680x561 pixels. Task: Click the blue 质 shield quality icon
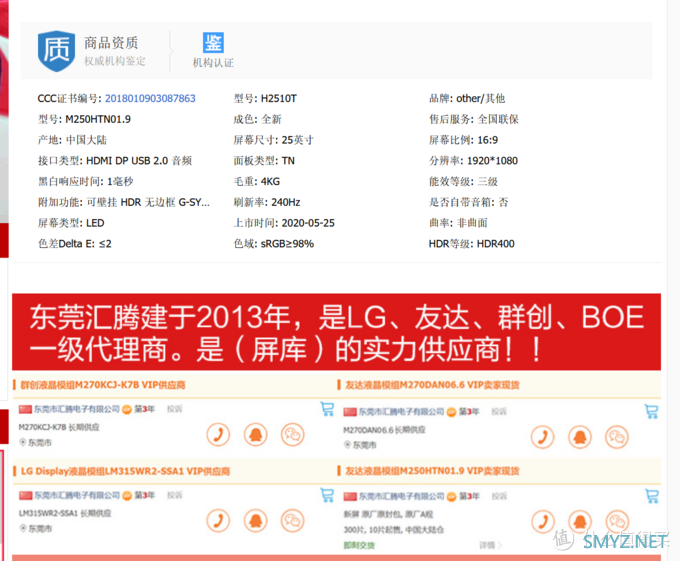[56, 51]
